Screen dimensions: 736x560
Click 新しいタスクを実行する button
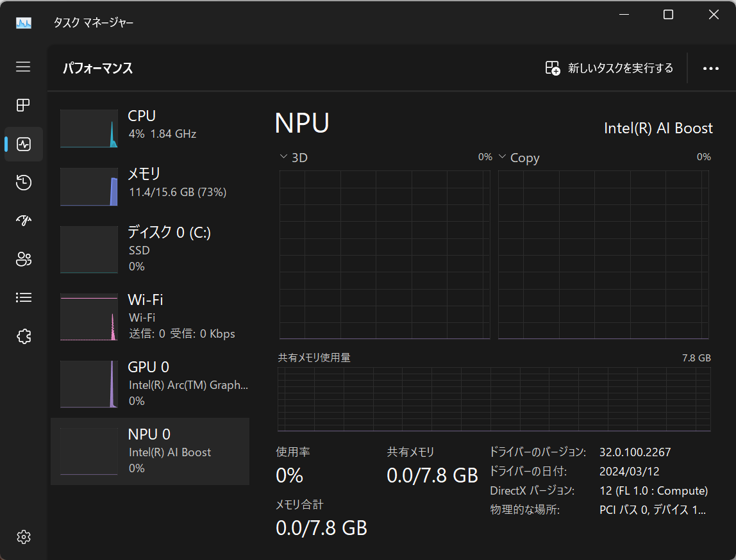[608, 68]
